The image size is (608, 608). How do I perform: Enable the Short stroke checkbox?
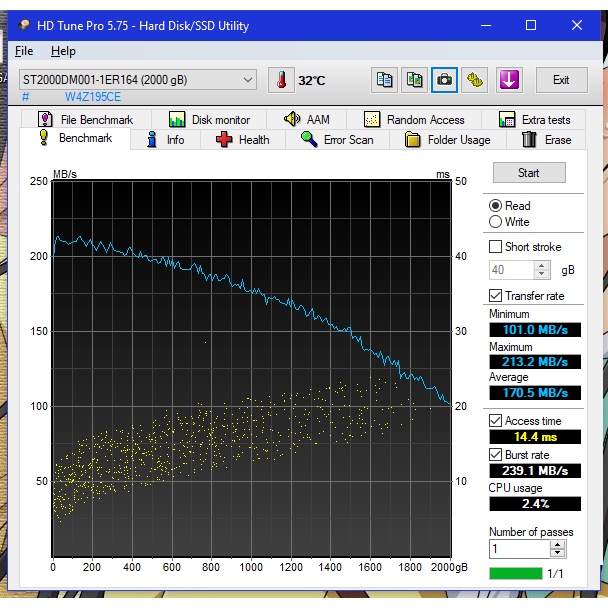[x=496, y=247]
